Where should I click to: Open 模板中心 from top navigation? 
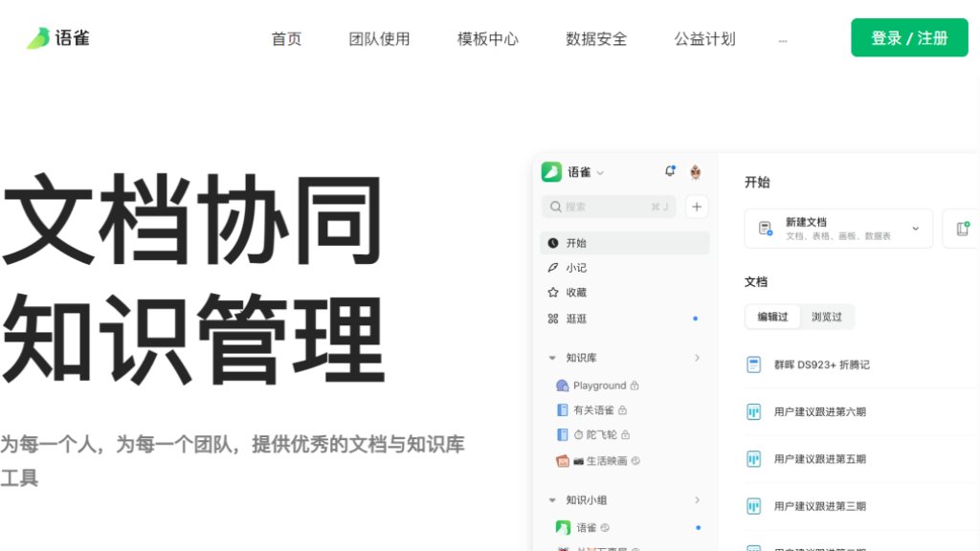[x=487, y=39]
